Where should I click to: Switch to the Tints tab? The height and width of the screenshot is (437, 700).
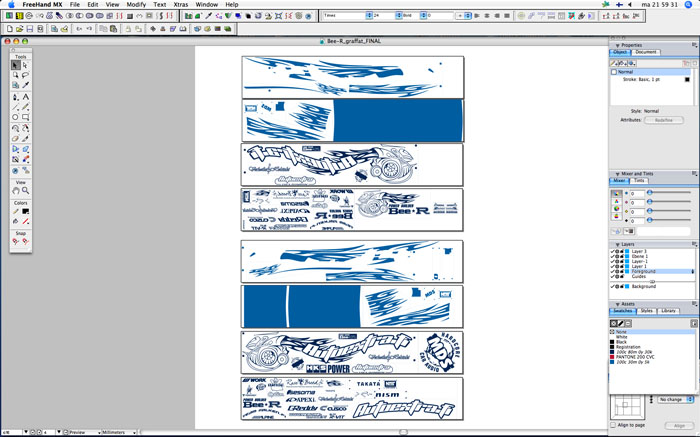pyautogui.click(x=639, y=181)
